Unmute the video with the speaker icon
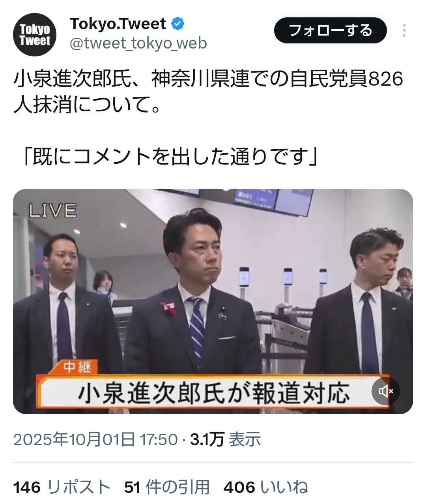This screenshot has height=504, width=426. 386,391
